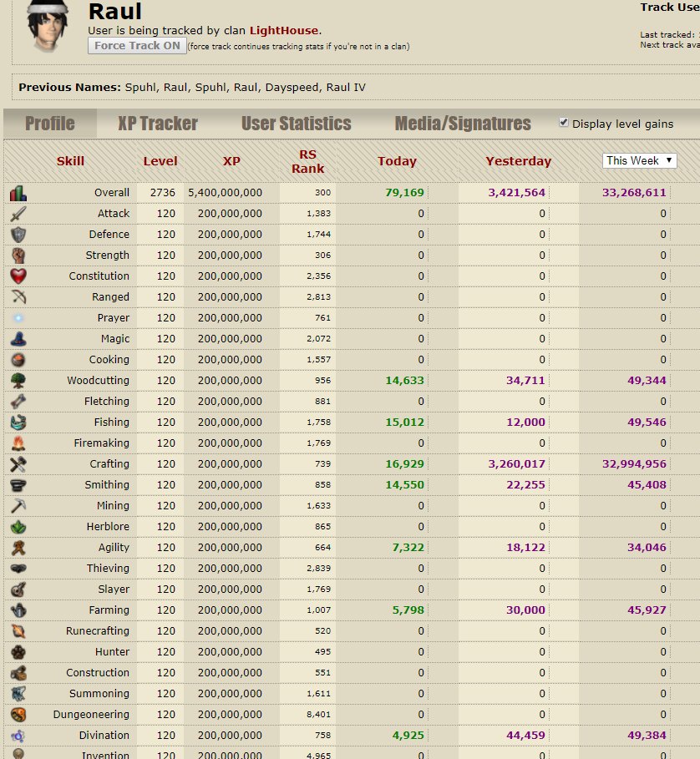Click the Summoning icon
The width and height of the screenshot is (700, 759).
coord(18,693)
